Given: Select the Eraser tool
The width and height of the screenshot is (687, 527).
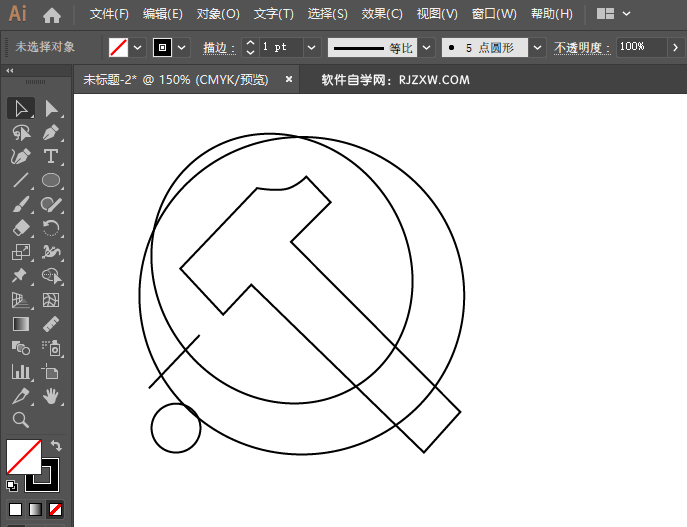Looking at the screenshot, I should [21, 228].
